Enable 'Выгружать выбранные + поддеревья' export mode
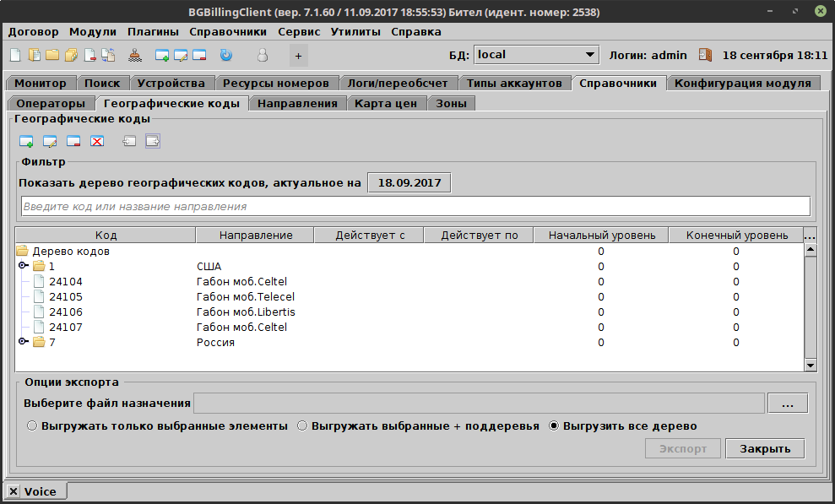Image resolution: width=835 pixels, height=504 pixels. [x=301, y=425]
